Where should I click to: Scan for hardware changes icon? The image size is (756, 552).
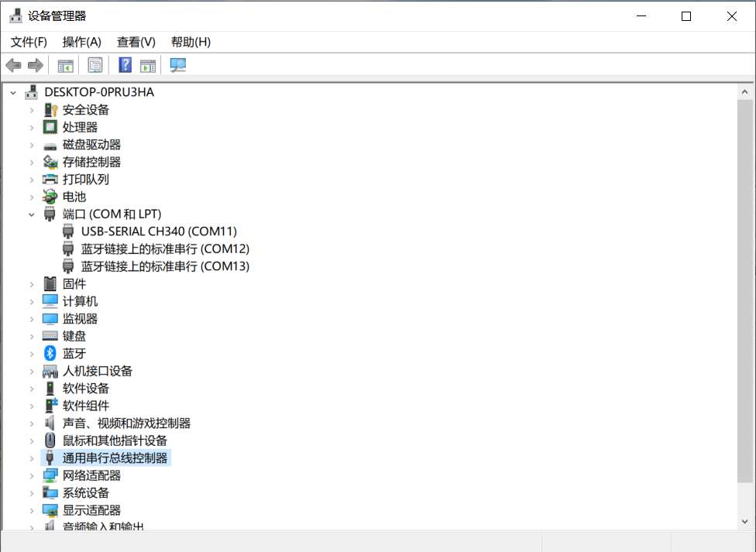click(x=177, y=65)
